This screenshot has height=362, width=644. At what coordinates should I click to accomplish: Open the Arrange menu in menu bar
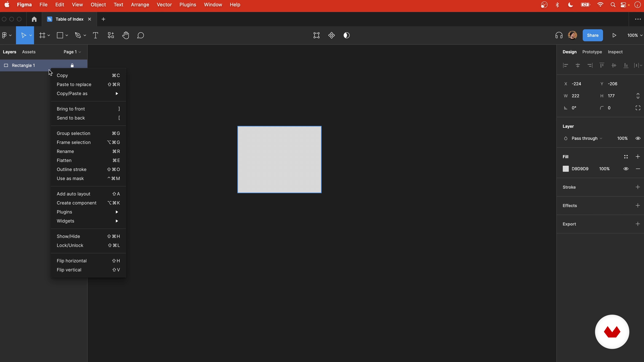click(x=140, y=5)
